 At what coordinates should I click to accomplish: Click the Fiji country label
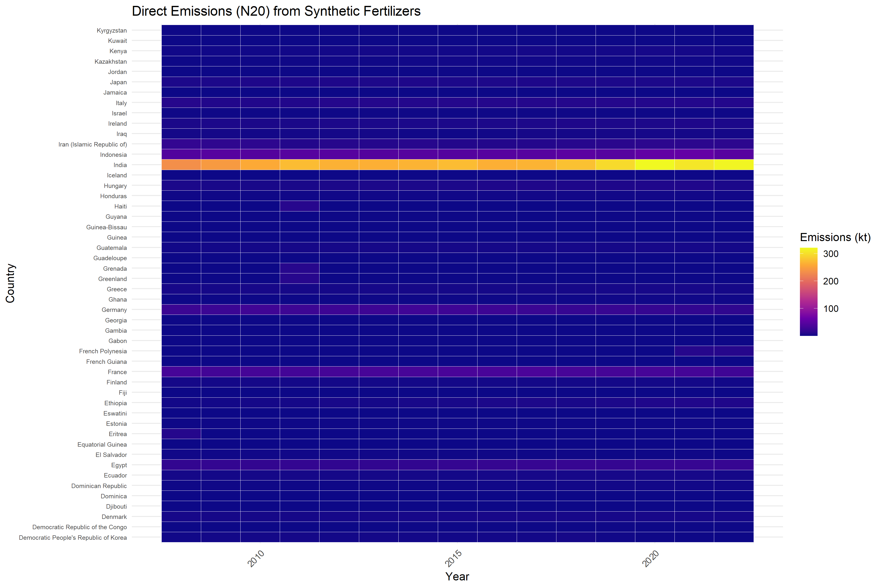coord(123,393)
